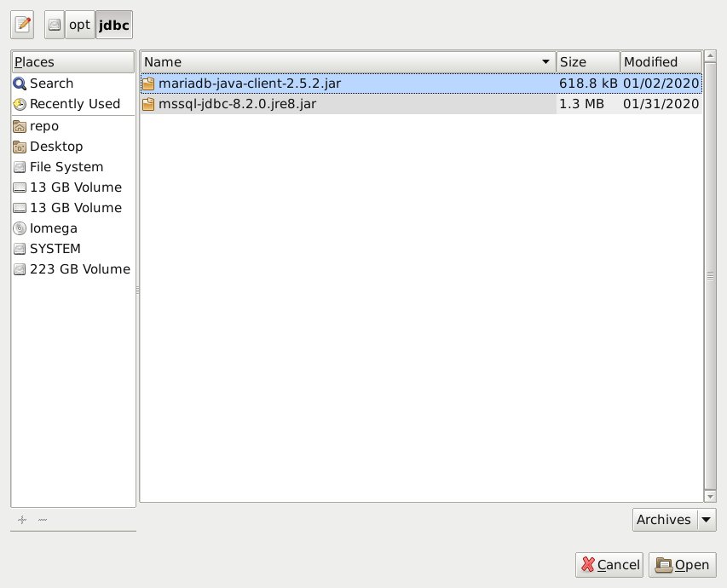Screen dimensions: 727x588
Task: Go to root via the disk icon path button
Action: tap(55, 25)
